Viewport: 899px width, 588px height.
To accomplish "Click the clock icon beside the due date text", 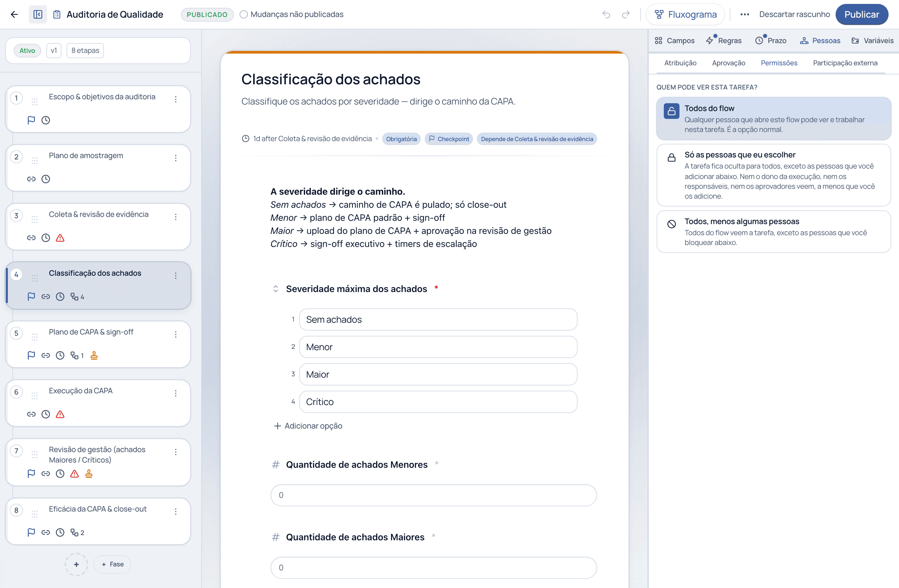I will point(246,139).
